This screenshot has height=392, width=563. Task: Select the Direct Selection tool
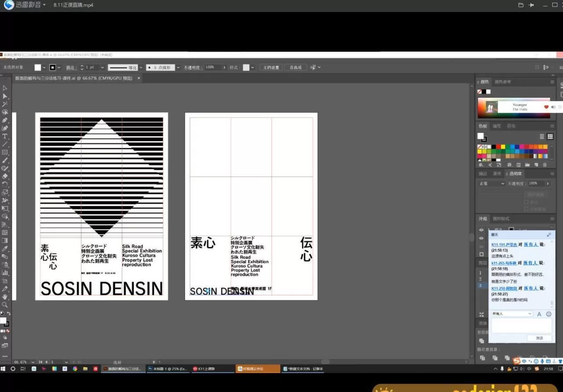point(5,96)
